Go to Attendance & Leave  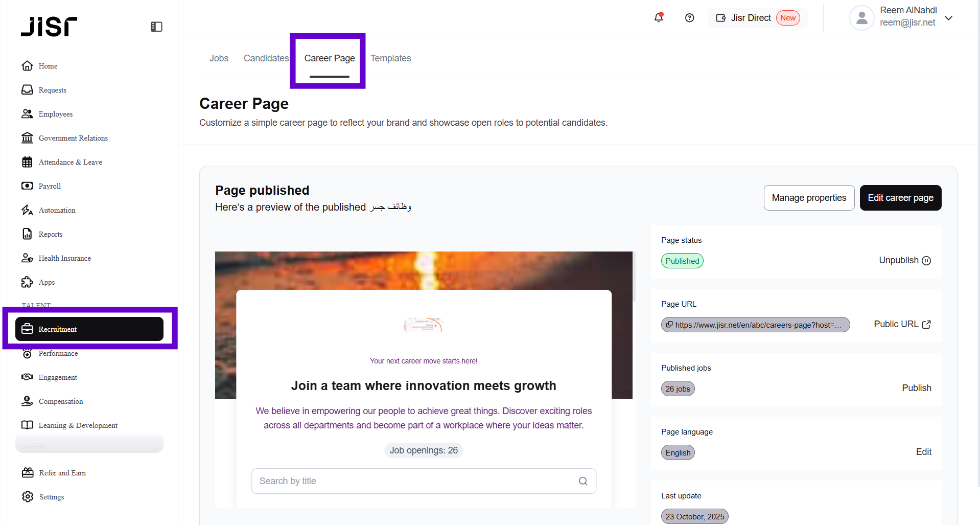click(x=70, y=162)
